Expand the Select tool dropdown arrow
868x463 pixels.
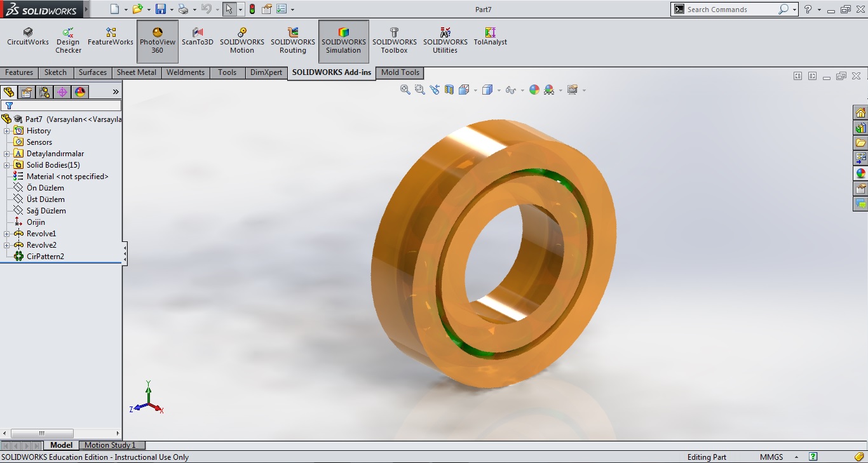coord(240,10)
